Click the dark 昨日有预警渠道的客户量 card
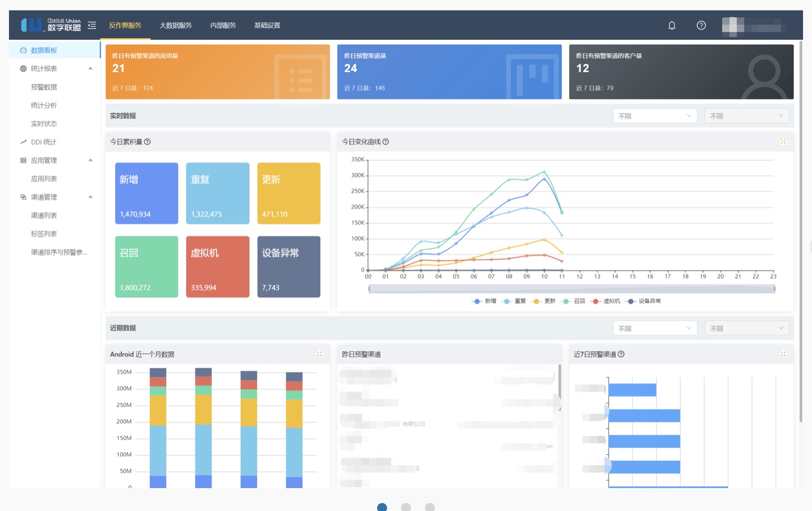This screenshot has height=511, width=812. (x=681, y=72)
